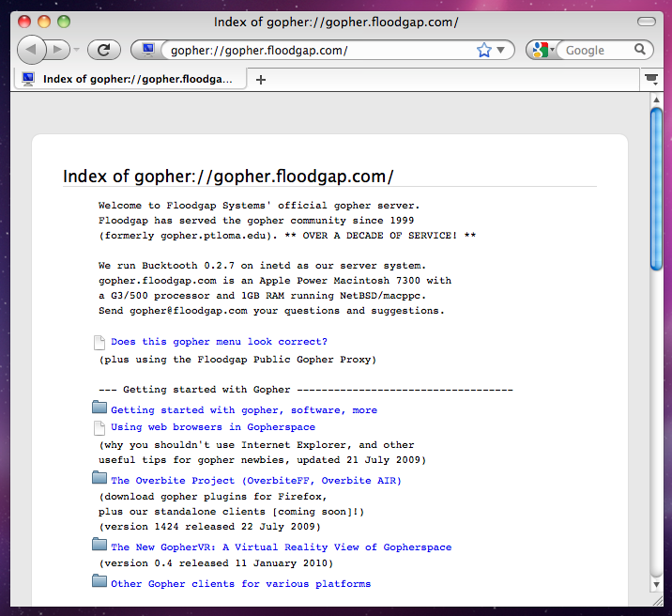This screenshot has height=616, width=672.
Task: Follow the New GopherVR link
Action: click(281, 547)
